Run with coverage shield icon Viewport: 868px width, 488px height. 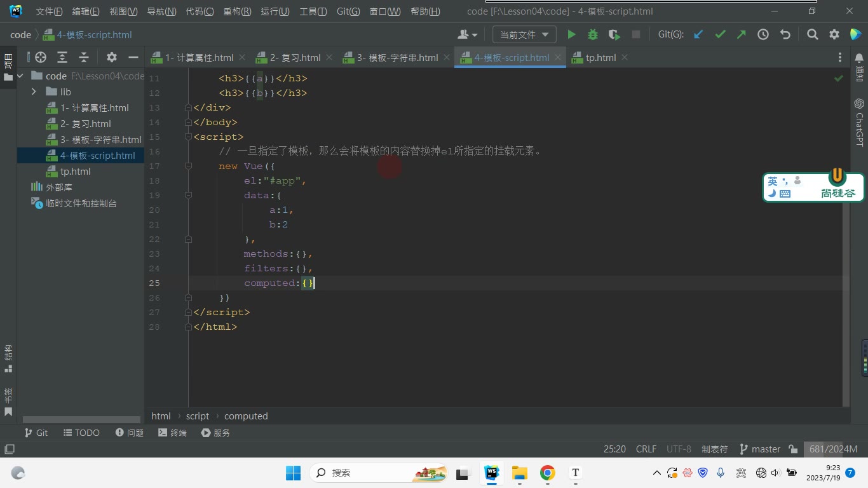tap(614, 35)
